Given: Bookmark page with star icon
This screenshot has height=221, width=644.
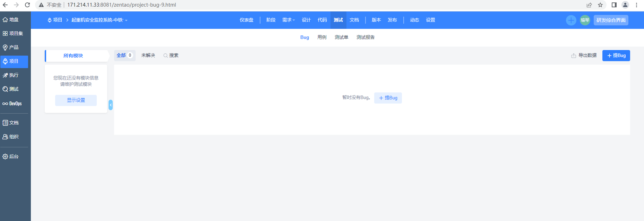Looking at the screenshot, I should click(600, 5).
